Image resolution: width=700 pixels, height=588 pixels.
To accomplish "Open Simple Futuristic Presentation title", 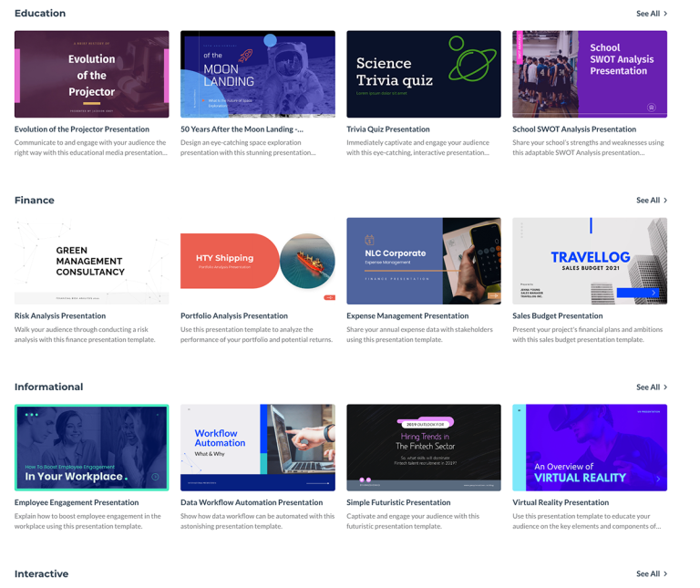I will tap(398, 502).
